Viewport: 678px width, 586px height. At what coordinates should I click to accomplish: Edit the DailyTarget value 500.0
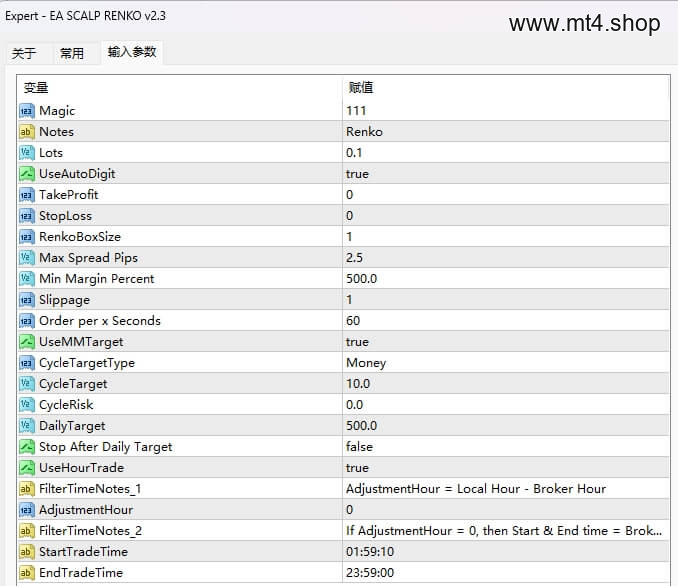point(506,426)
